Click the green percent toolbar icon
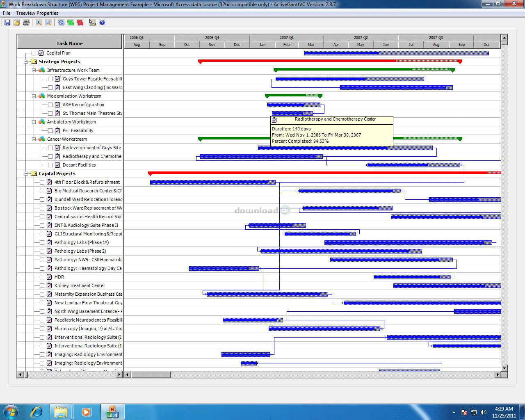This screenshot has width=525, height=420. click(x=71, y=23)
